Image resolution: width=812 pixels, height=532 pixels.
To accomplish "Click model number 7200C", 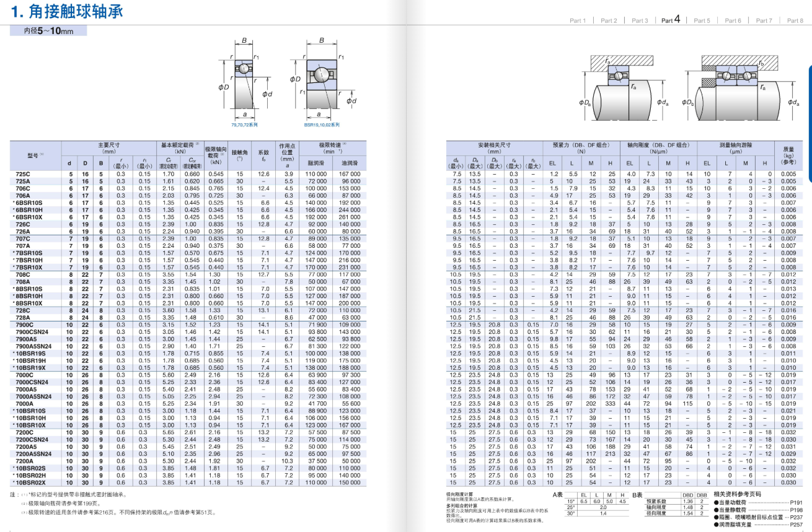I will click(25, 432).
